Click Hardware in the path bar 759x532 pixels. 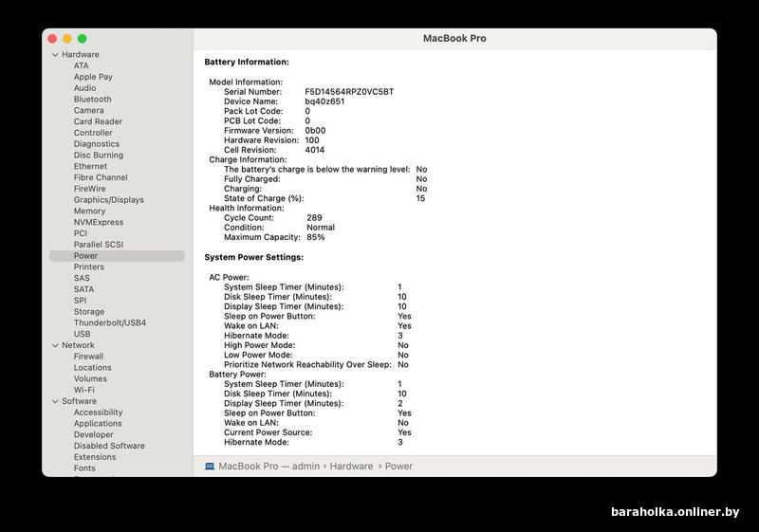tap(351, 467)
